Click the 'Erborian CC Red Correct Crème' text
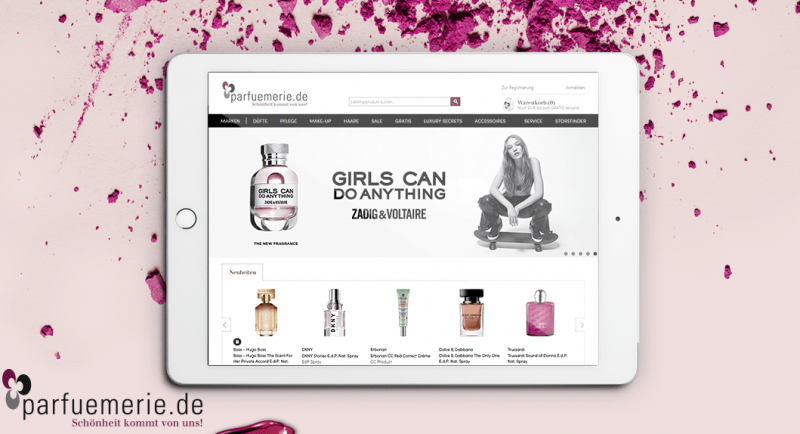The height and width of the screenshot is (434, 800). [x=400, y=355]
